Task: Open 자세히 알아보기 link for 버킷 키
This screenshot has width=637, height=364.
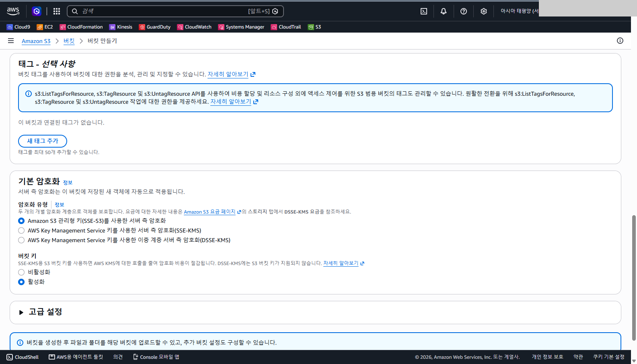Action: click(344, 263)
